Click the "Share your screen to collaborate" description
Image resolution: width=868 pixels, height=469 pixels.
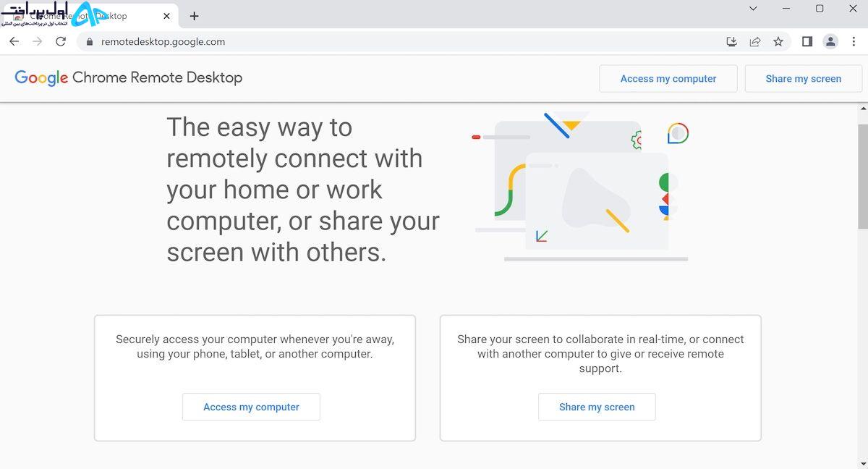tap(600, 354)
